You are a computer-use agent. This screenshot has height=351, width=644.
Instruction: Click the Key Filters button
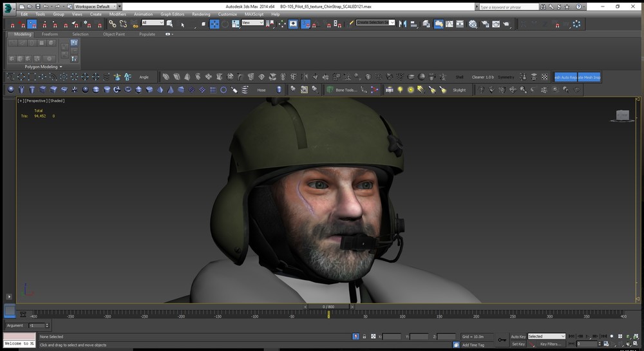coord(551,344)
